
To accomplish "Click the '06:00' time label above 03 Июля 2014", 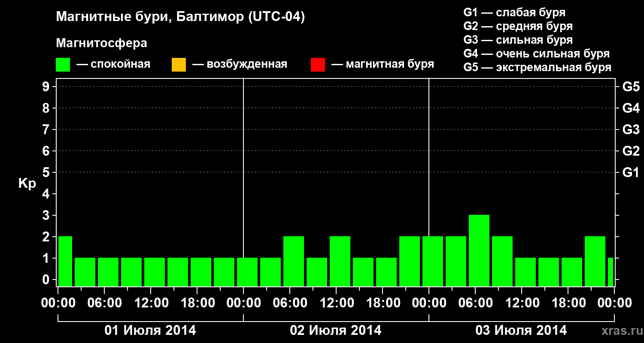I will click(x=476, y=303).
